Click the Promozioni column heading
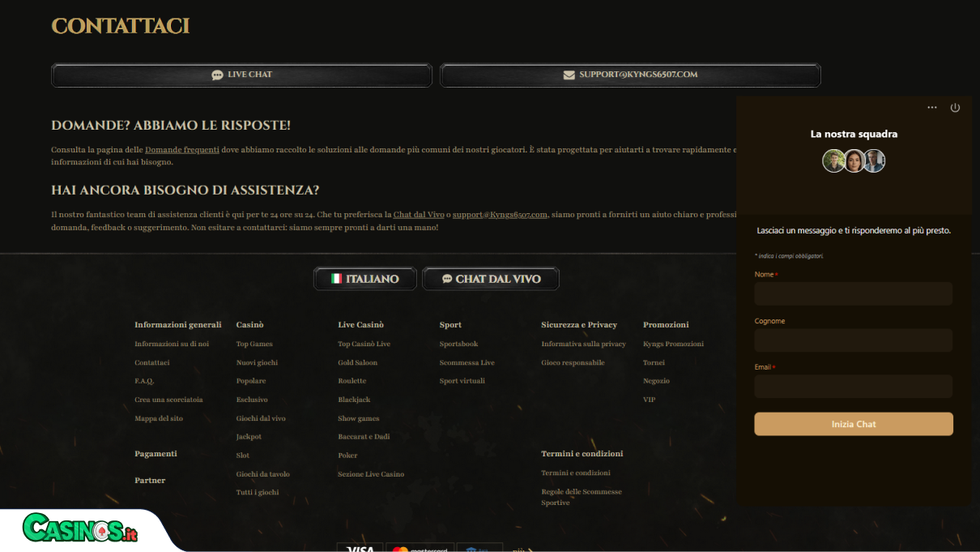The width and height of the screenshot is (980, 552). click(666, 325)
